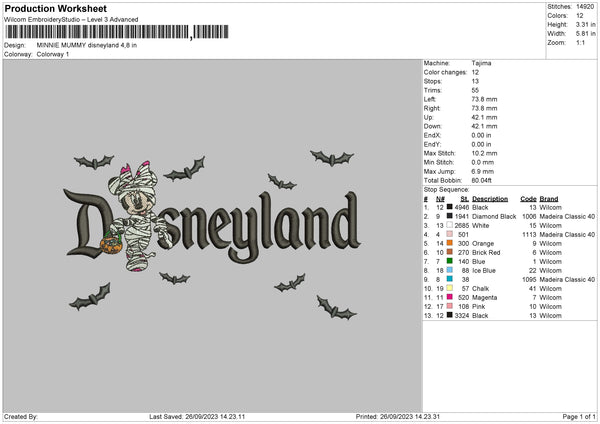The width and height of the screenshot is (600, 424).
Task: Select the "EndX:" label
Action: coord(432,135)
